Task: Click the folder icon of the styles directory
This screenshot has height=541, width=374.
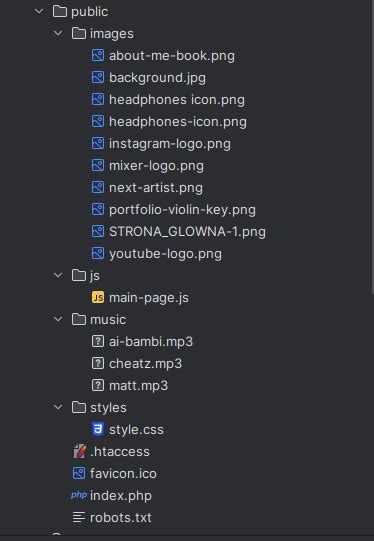Action: point(79,407)
